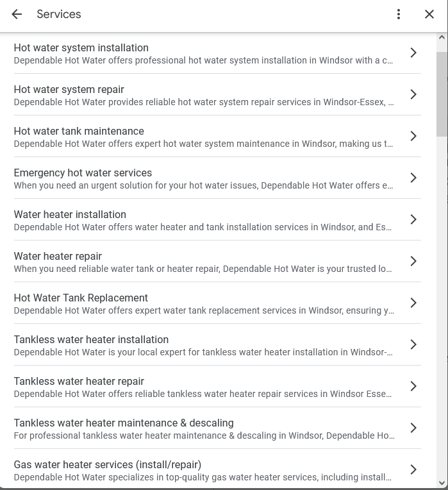Open the three-dot more options menu
The height and width of the screenshot is (490, 448).
399,14
